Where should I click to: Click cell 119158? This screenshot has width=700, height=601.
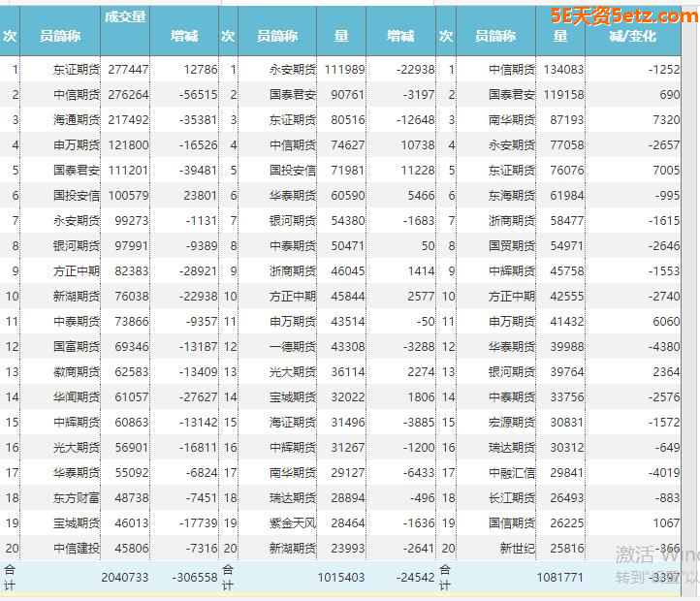click(x=563, y=95)
